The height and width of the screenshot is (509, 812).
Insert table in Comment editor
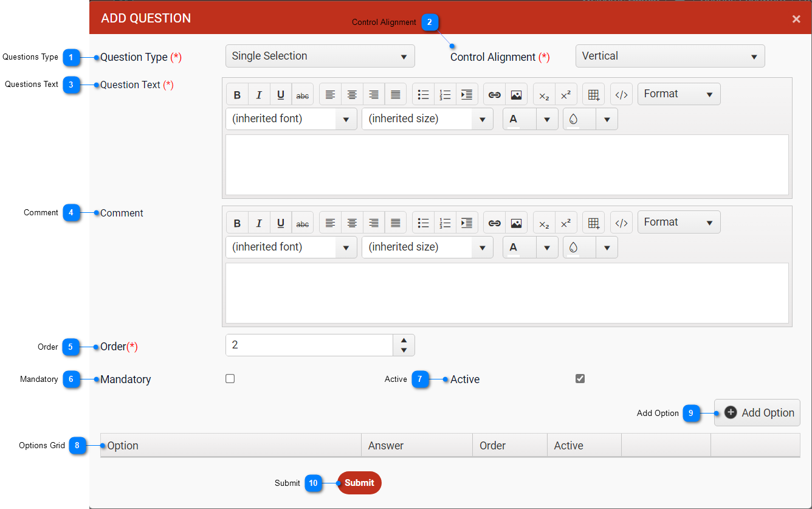[594, 223]
